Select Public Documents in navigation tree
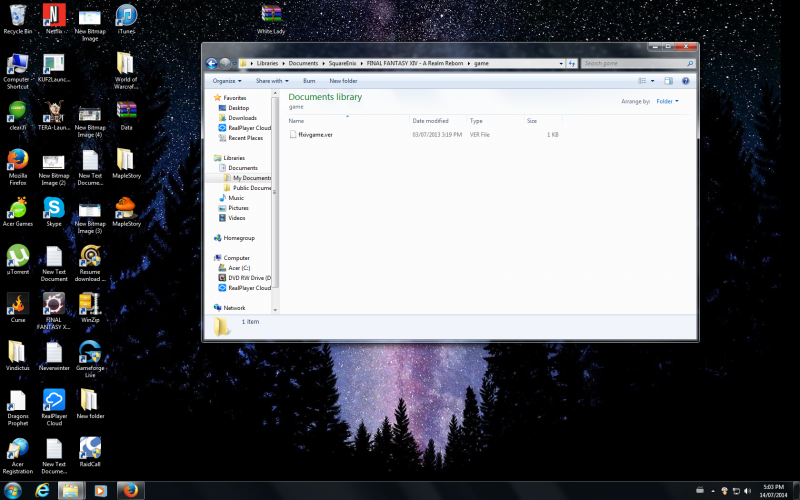The width and height of the screenshot is (800, 500). coord(247,188)
